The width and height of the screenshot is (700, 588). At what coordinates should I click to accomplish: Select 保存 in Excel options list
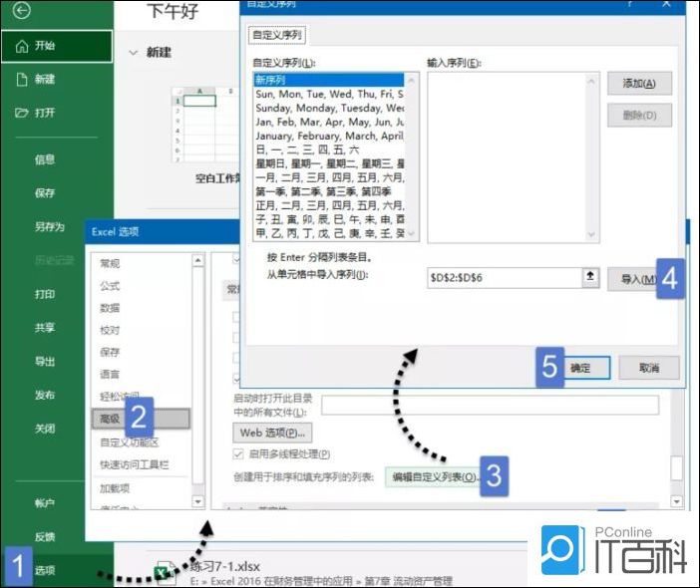coord(110,352)
